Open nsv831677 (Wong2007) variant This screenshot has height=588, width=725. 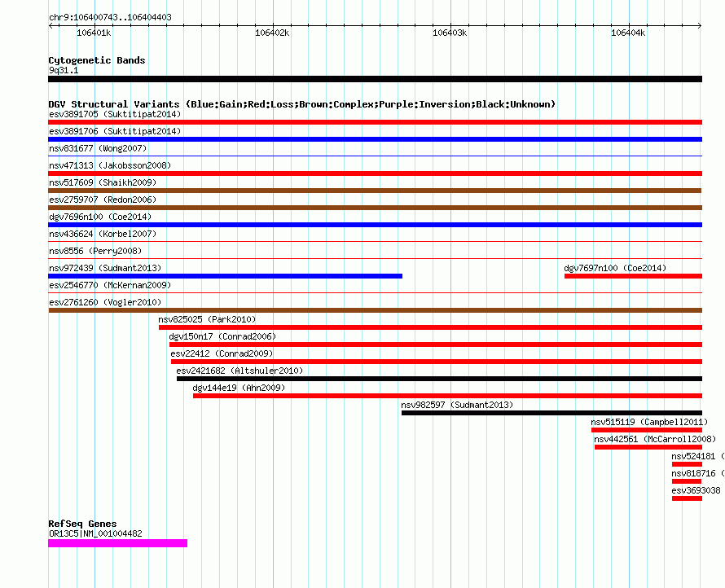[x=98, y=148]
